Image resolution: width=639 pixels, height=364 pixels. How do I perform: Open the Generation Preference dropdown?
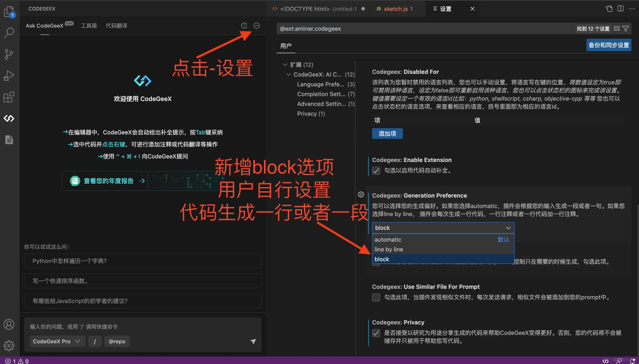click(443, 228)
